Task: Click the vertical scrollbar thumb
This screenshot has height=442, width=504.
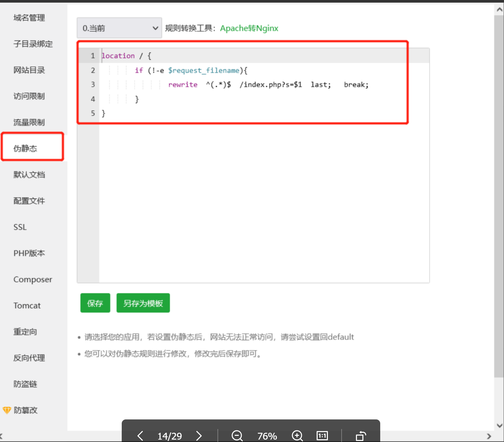Action: (x=499, y=196)
